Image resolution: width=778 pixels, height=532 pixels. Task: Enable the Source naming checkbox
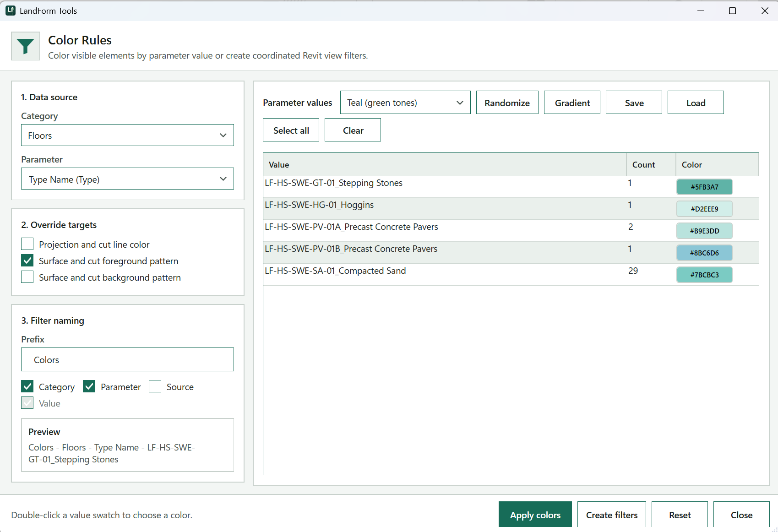[155, 386]
